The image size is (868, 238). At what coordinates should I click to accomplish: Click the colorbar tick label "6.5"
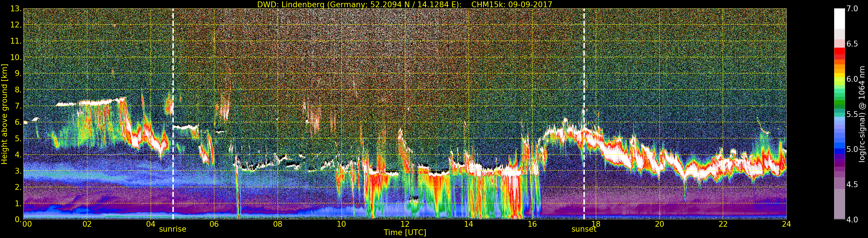pos(852,44)
